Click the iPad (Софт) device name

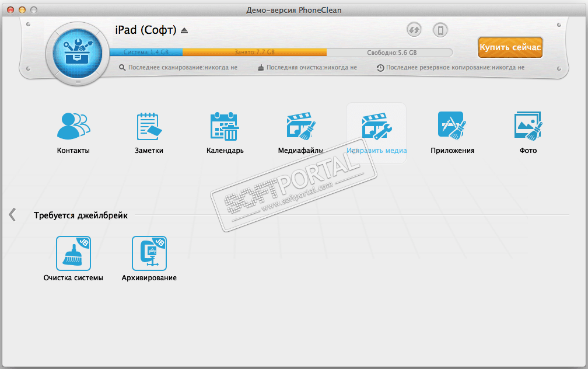point(145,30)
